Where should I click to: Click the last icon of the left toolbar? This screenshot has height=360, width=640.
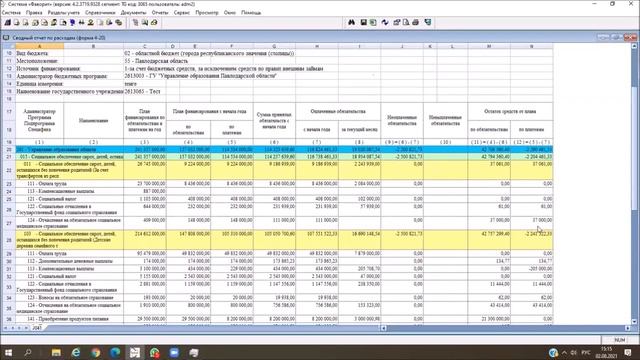coord(154,22)
